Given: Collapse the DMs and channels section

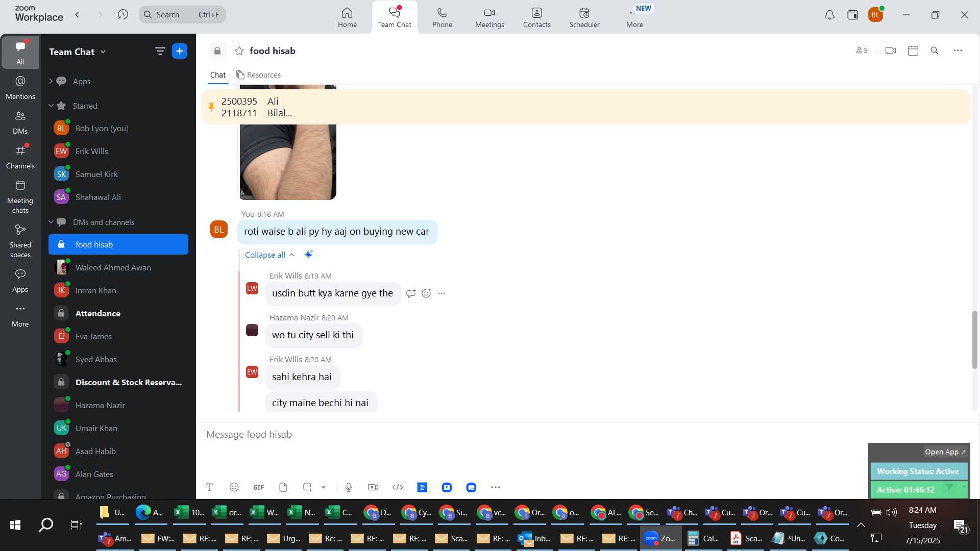Looking at the screenshot, I should 51,222.
